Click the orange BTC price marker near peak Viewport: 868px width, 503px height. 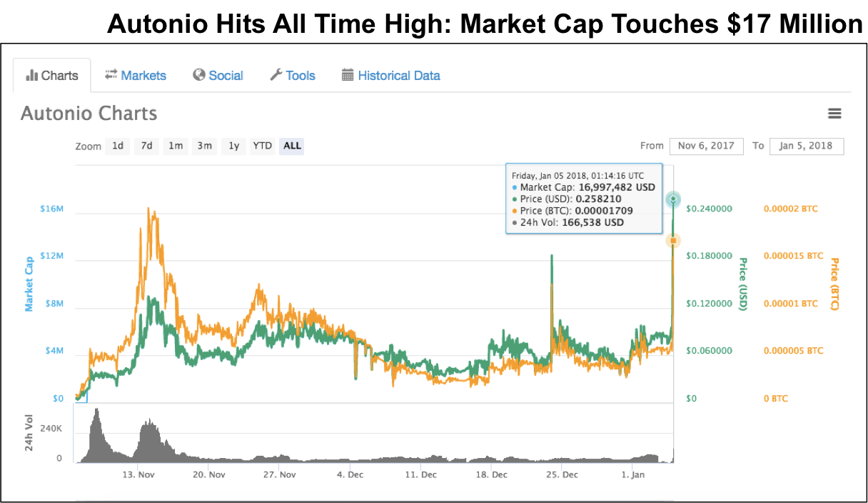pos(673,241)
